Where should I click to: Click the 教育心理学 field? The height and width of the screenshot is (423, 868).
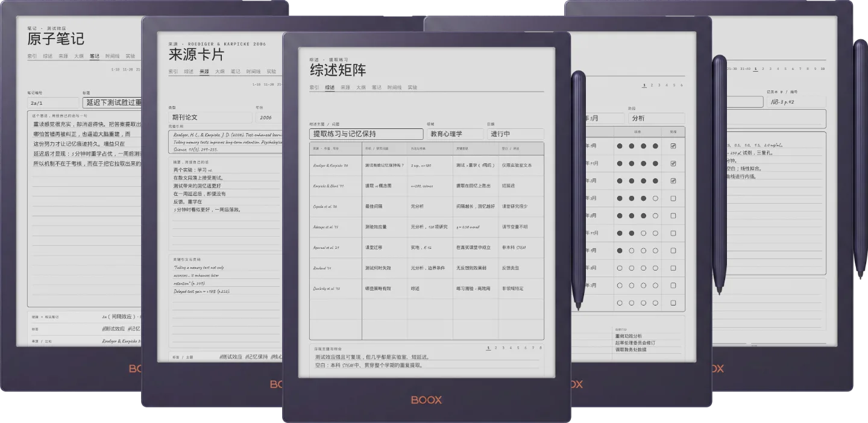pyautogui.click(x=455, y=134)
